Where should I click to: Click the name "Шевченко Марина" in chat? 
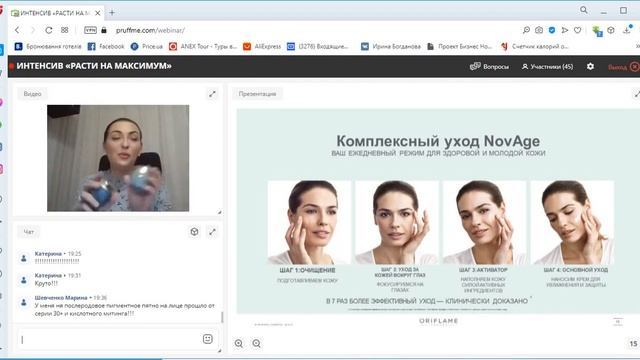(x=61, y=298)
